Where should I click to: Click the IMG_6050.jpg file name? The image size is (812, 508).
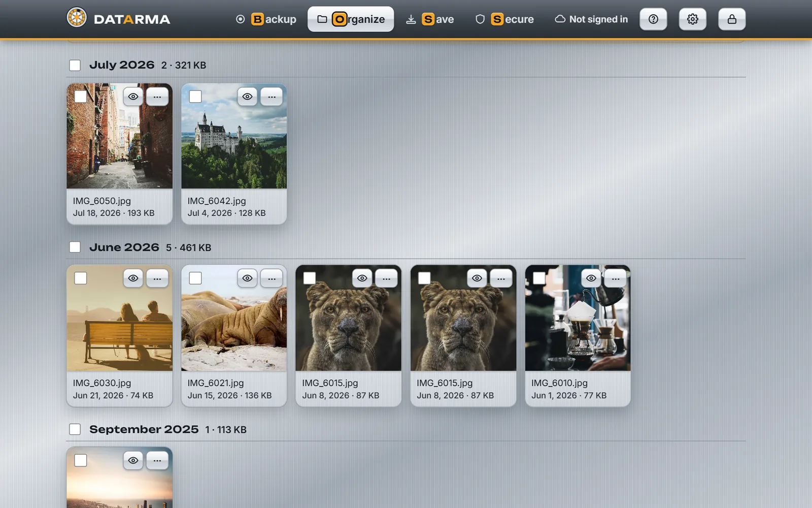coord(102,201)
